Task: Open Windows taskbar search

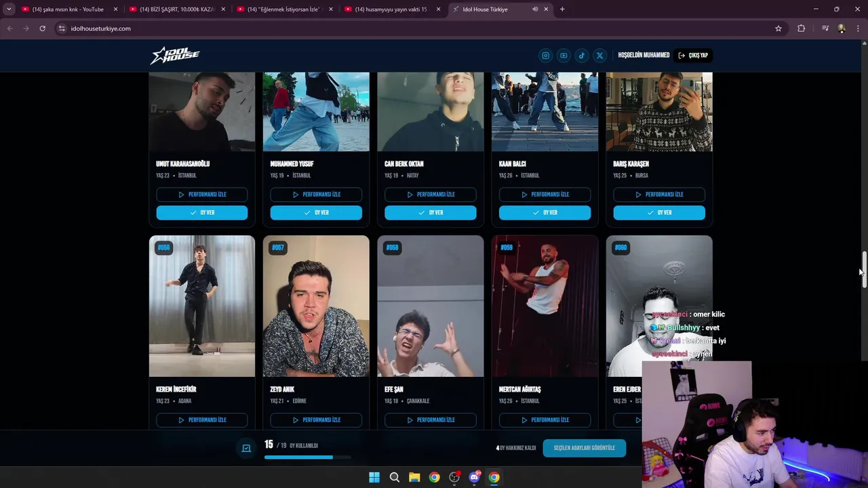Action: tap(395, 477)
